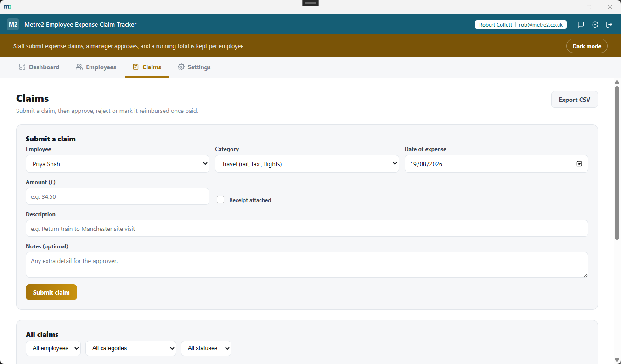
Task: Go to the Dashboard tab
Action: coord(39,67)
